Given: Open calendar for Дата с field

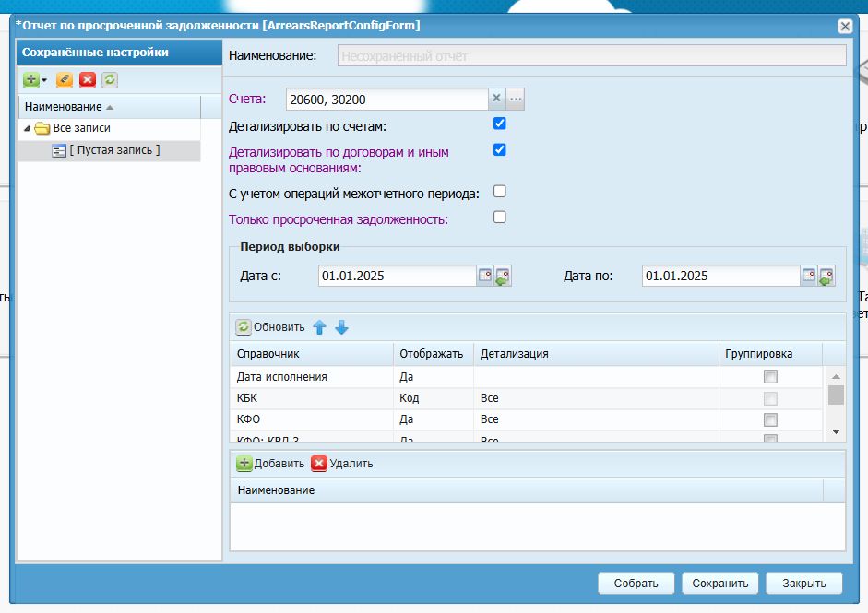Looking at the screenshot, I should (x=485, y=276).
